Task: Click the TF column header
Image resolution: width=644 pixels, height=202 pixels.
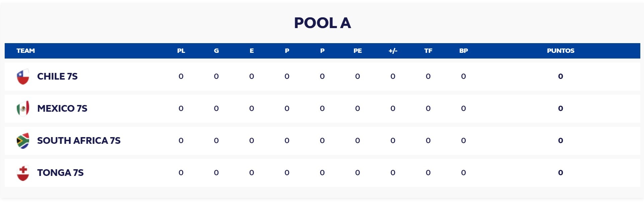Action: pos(428,51)
